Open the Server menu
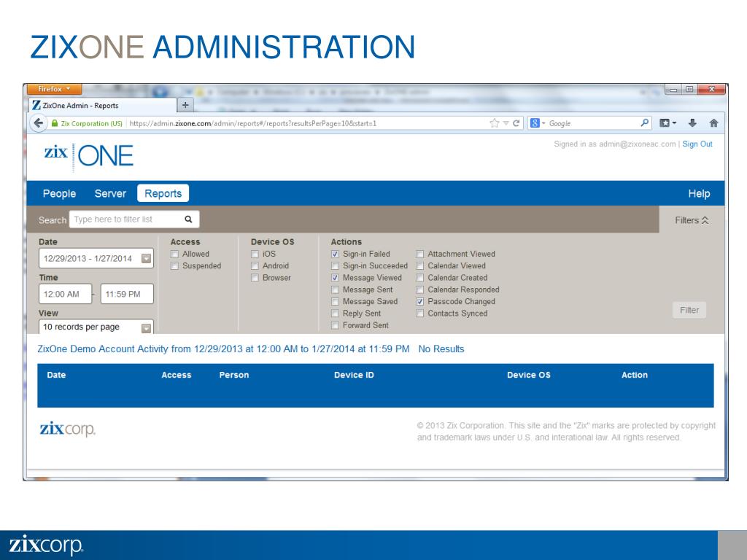Viewport: 747px width, 560px height. (110, 193)
